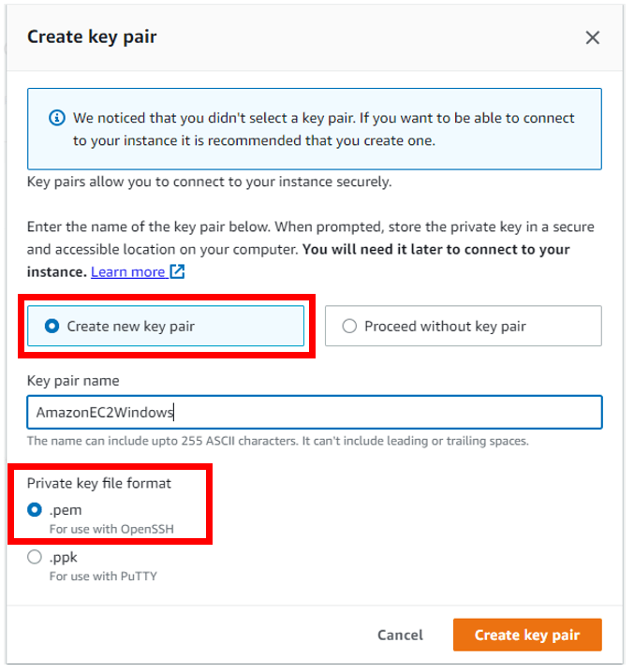634x672 pixels.
Task: Select the Create new key pair radio button
Action: coord(51,327)
